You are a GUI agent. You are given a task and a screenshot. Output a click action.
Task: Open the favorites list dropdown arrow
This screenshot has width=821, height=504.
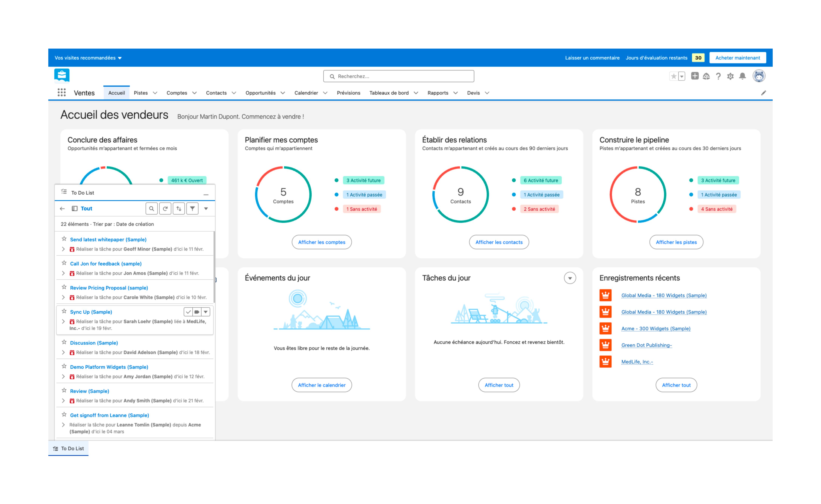tap(682, 76)
